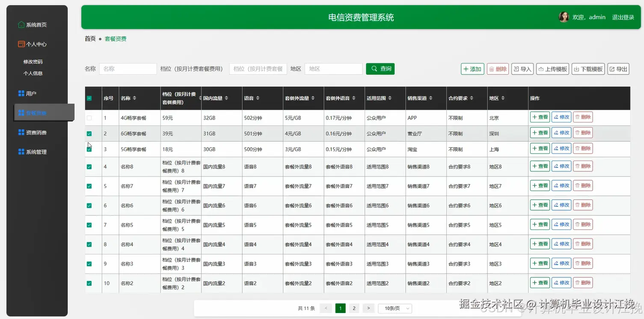The height and width of the screenshot is (319, 644).
Task: 点击右上角「退出登录」链接
Action: point(623,17)
